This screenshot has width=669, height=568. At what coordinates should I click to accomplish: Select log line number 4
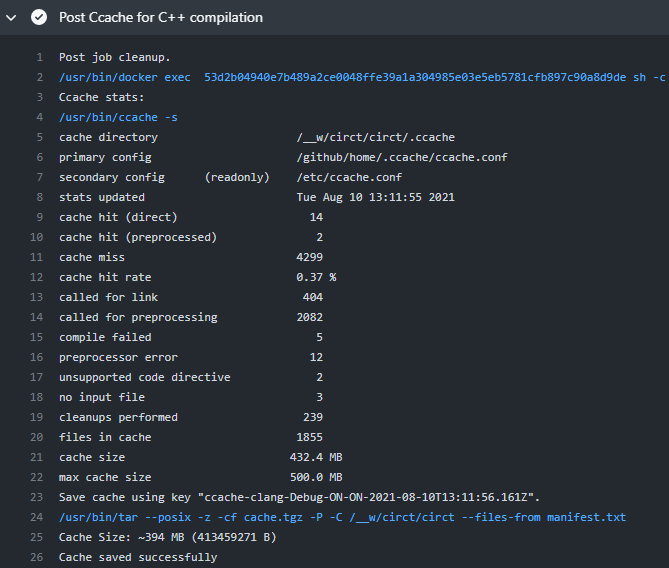pos(40,117)
